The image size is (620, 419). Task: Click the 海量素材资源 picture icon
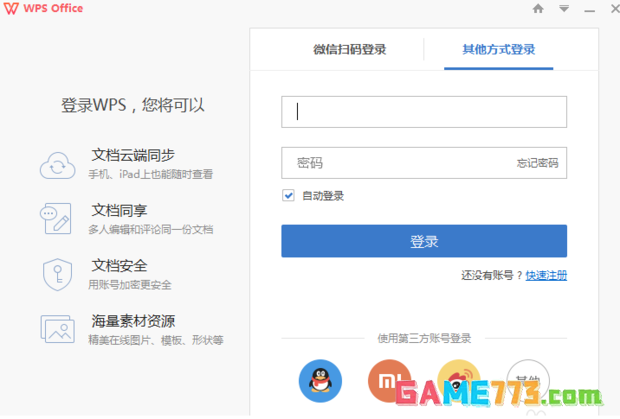point(57,328)
